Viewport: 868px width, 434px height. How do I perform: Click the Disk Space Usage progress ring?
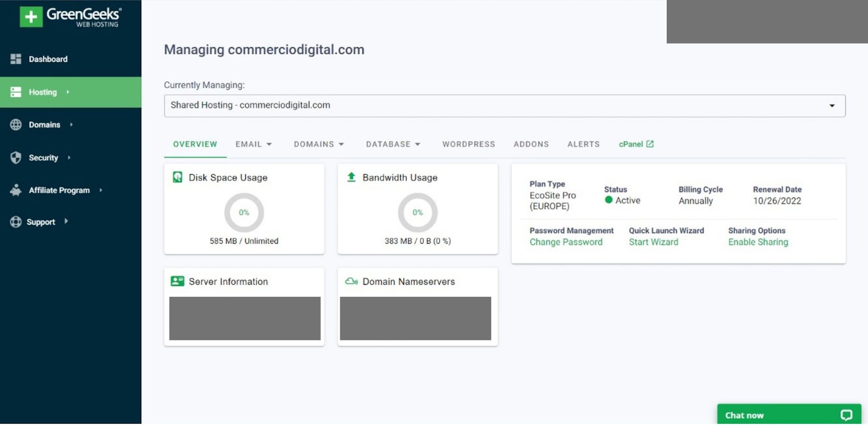[x=244, y=213]
